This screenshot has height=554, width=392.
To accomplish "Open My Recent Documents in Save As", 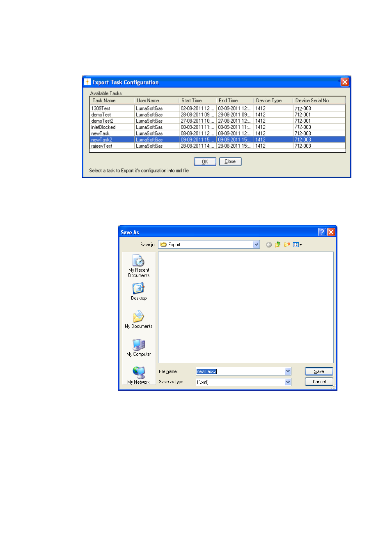I will click(x=139, y=266).
